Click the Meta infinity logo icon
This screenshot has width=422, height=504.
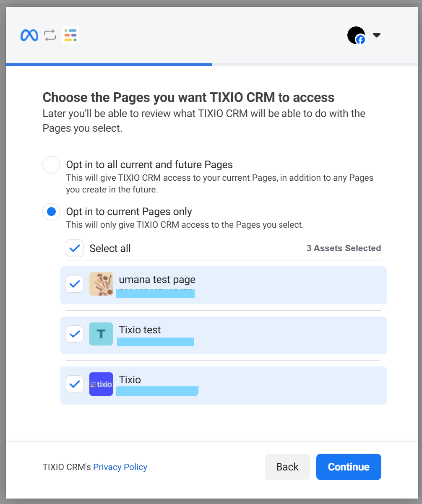click(29, 36)
